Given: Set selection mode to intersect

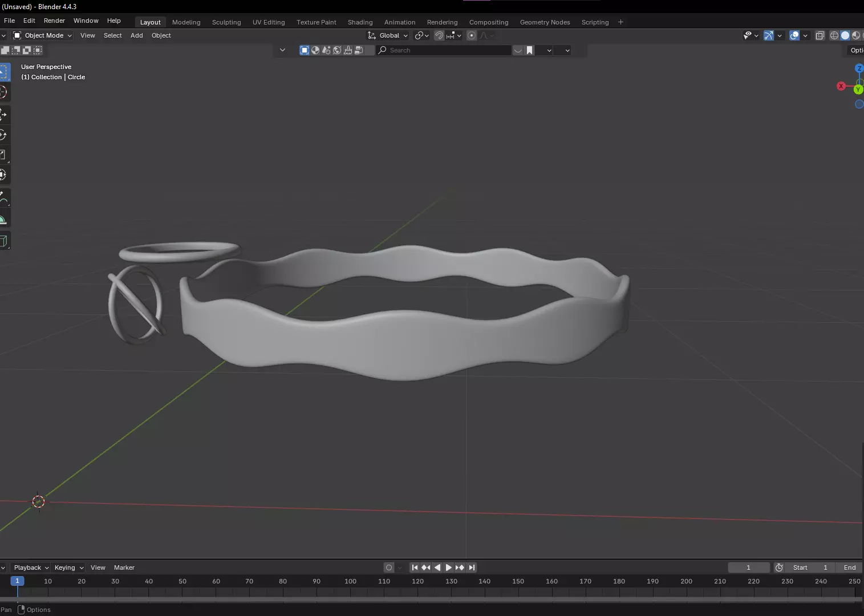Looking at the screenshot, I should [38, 50].
